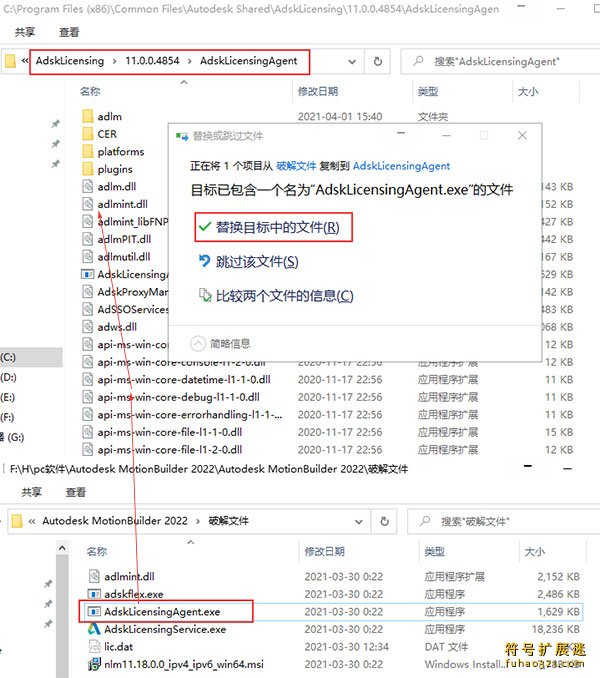Expand the brief info details chevron

tap(198, 344)
